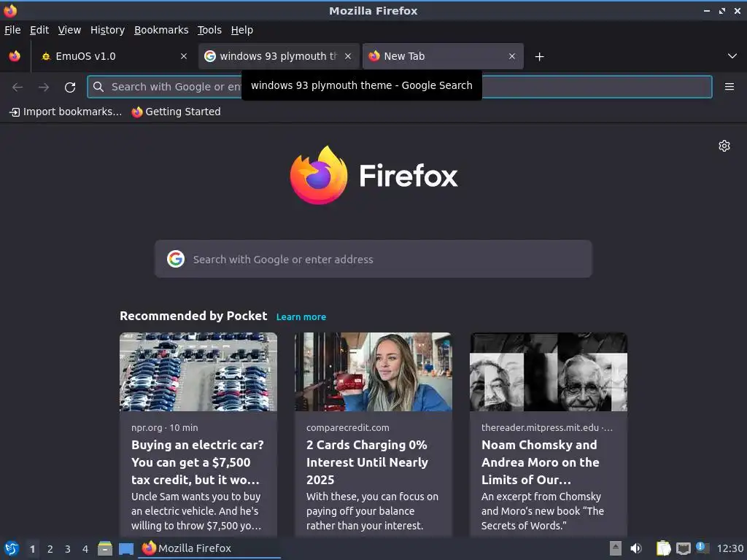Open the volume control tray icon
747x560 pixels.
pyautogui.click(x=636, y=548)
